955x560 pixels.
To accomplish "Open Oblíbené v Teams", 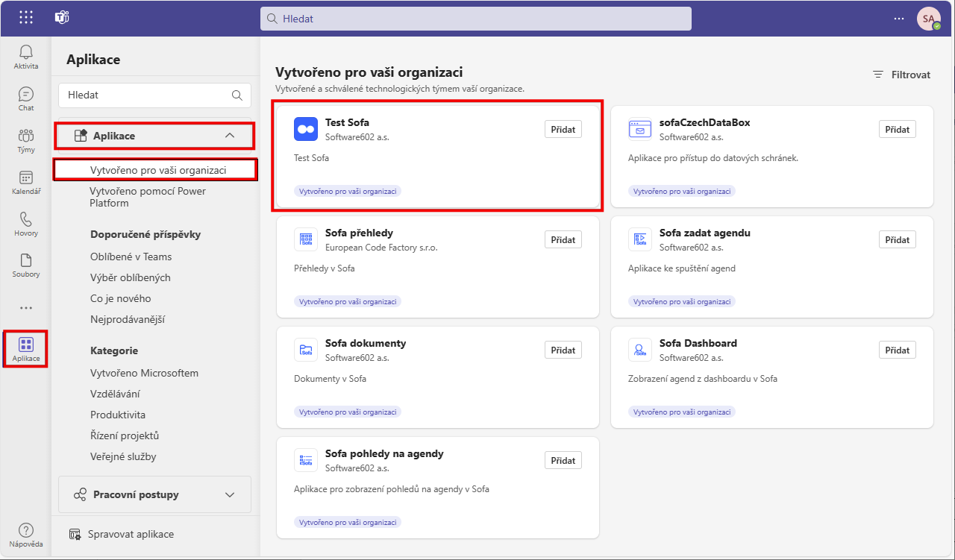I will 131,257.
